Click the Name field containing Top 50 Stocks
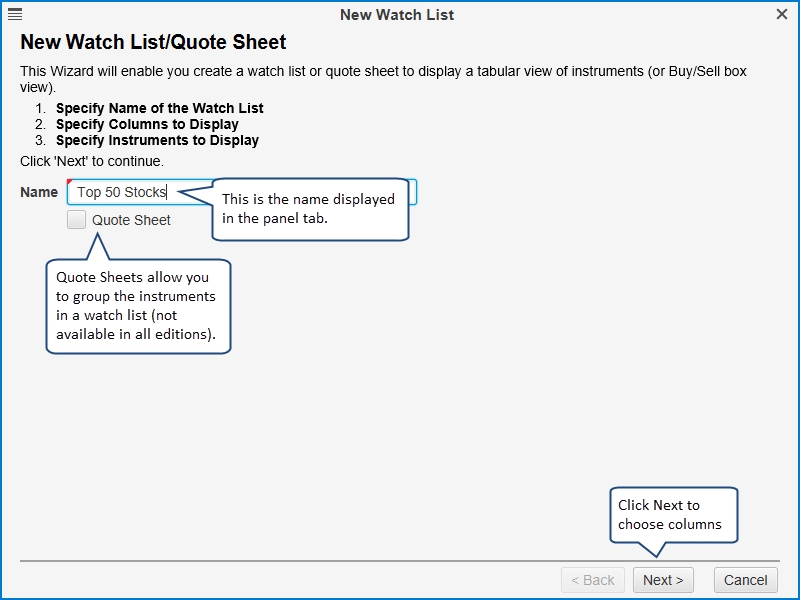 click(x=242, y=192)
